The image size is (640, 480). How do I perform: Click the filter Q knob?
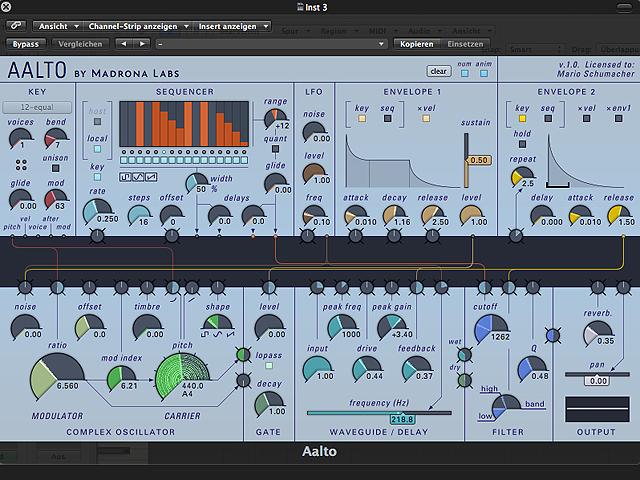(x=532, y=368)
